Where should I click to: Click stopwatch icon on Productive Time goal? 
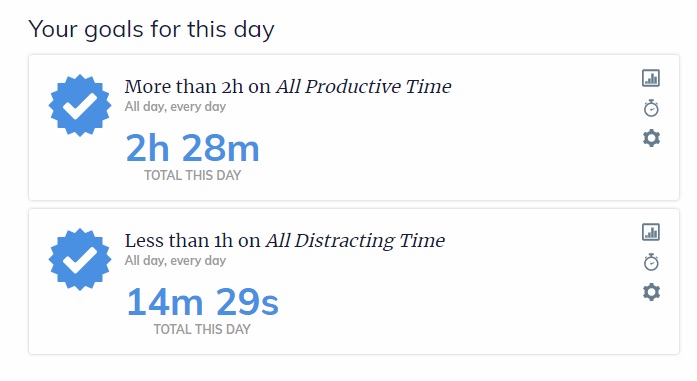coord(651,108)
